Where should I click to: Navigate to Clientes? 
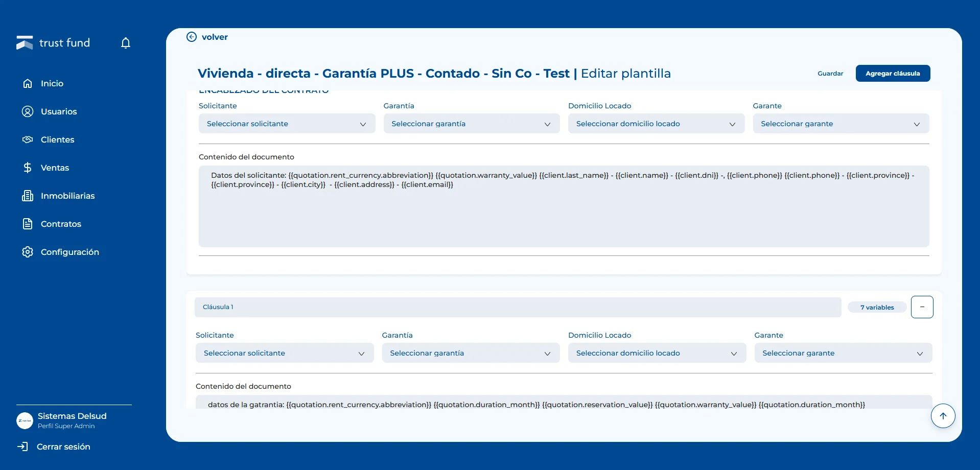coord(58,139)
